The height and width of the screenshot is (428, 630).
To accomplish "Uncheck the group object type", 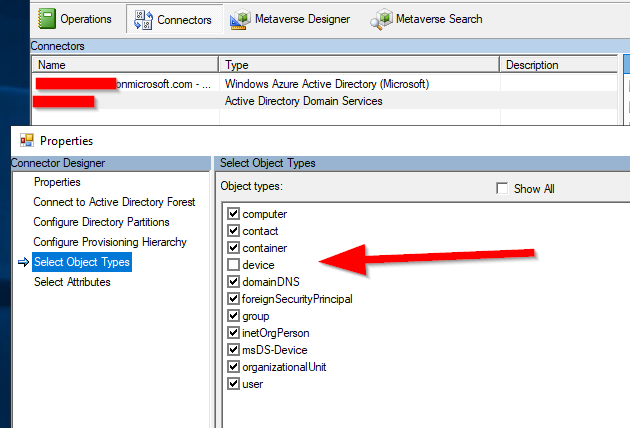I will (233, 316).
